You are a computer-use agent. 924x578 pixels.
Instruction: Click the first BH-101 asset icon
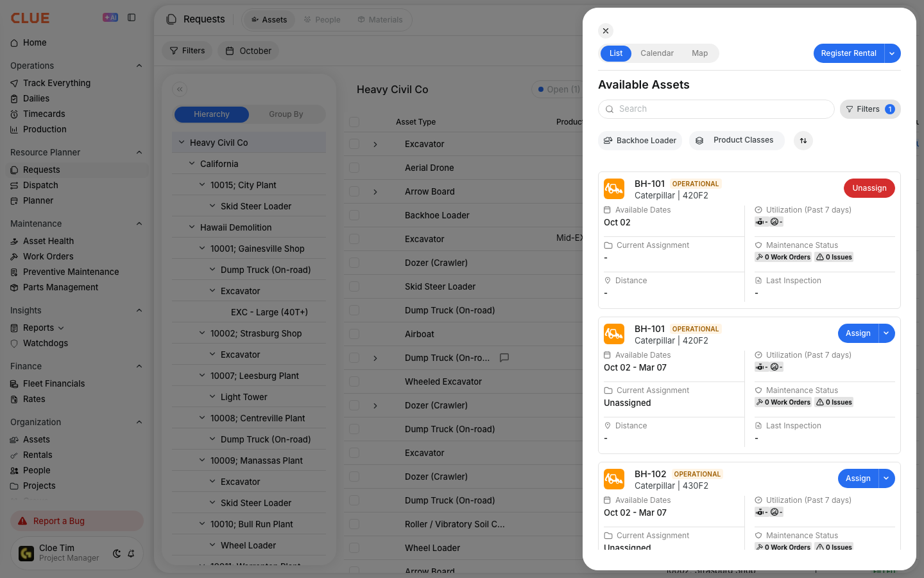614,189
